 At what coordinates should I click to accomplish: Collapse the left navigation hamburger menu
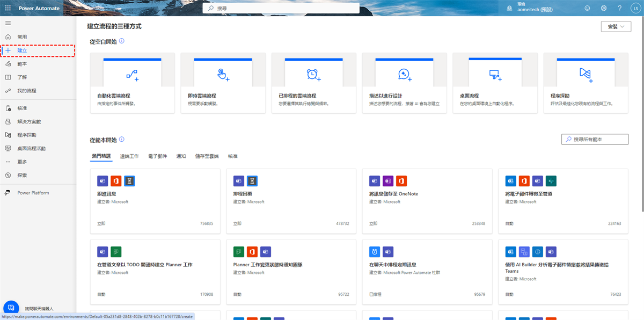pyautogui.click(x=8, y=23)
